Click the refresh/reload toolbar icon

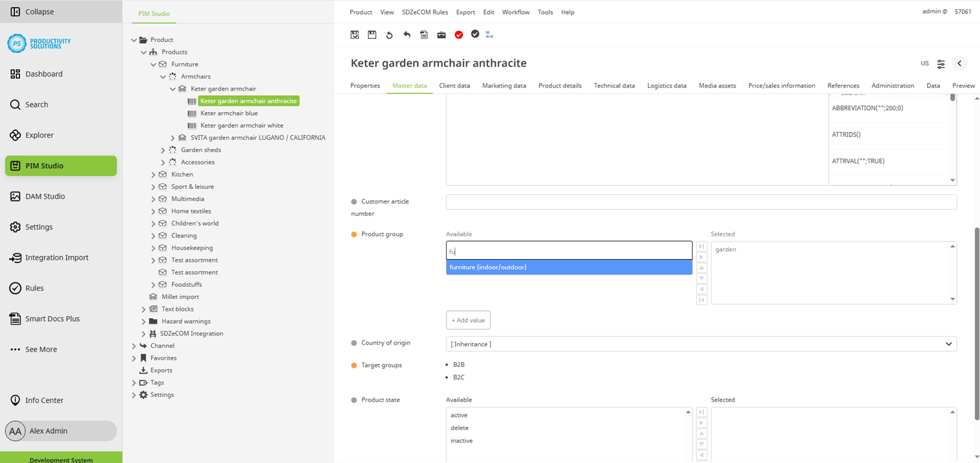click(x=389, y=35)
